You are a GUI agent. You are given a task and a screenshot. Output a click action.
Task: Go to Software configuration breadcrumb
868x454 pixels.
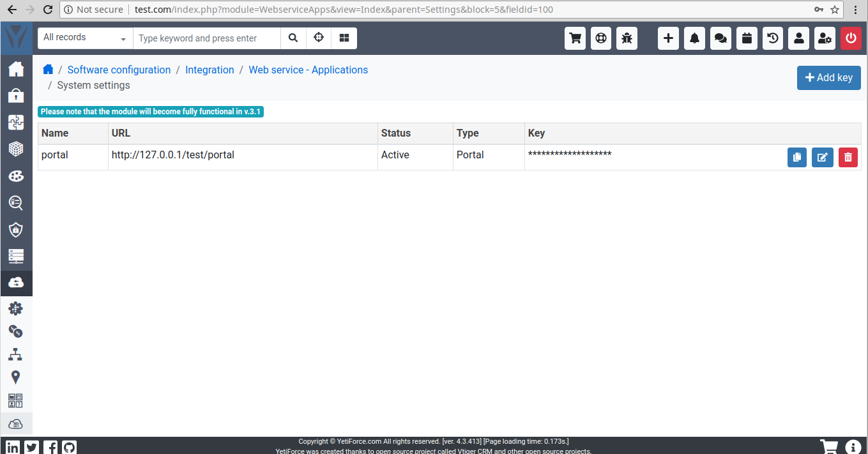[119, 70]
